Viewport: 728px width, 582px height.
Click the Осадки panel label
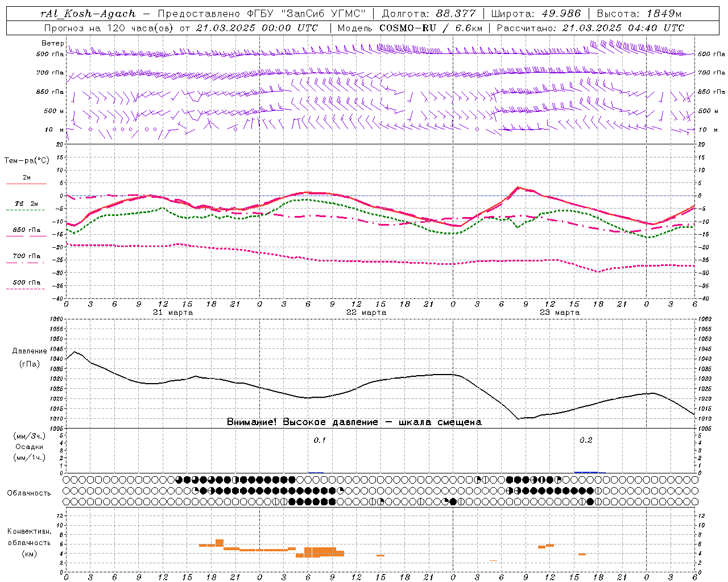pyautogui.click(x=30, y=447)
